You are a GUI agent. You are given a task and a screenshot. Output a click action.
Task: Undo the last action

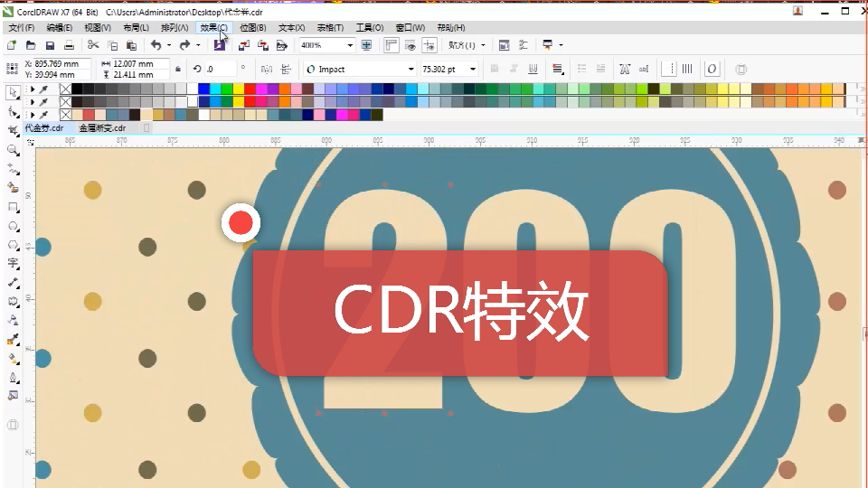[x=156, y=45]
